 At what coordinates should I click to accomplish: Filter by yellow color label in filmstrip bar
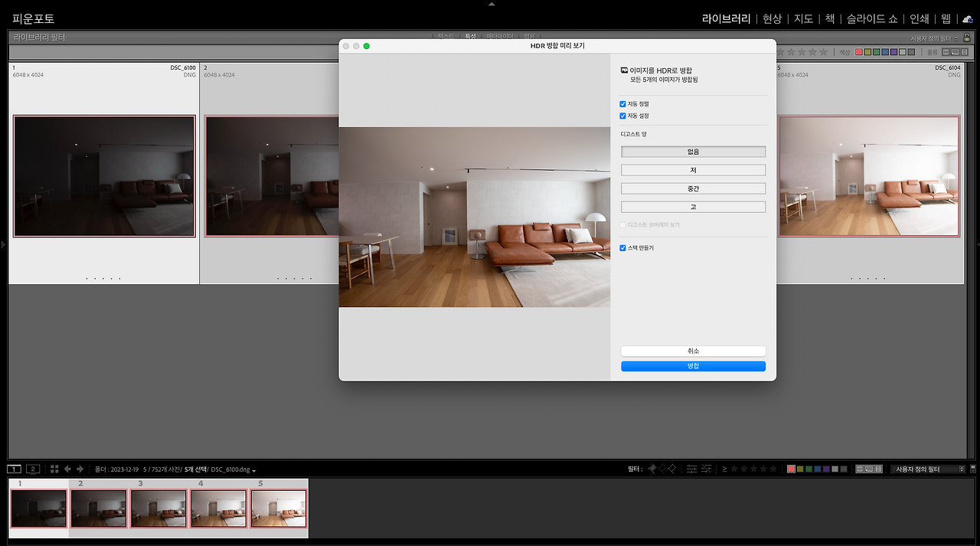click(x=800, y=469)
